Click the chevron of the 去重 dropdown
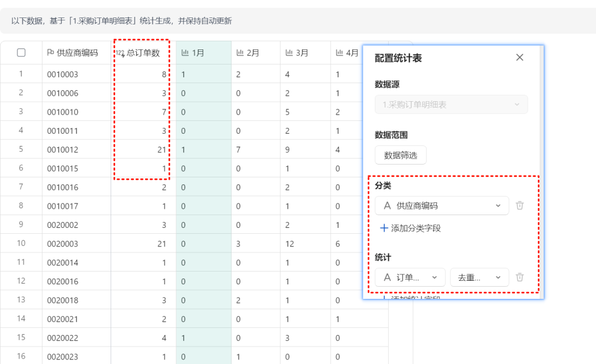Viewport: 596px width, 364px height. tap(498, 277)
